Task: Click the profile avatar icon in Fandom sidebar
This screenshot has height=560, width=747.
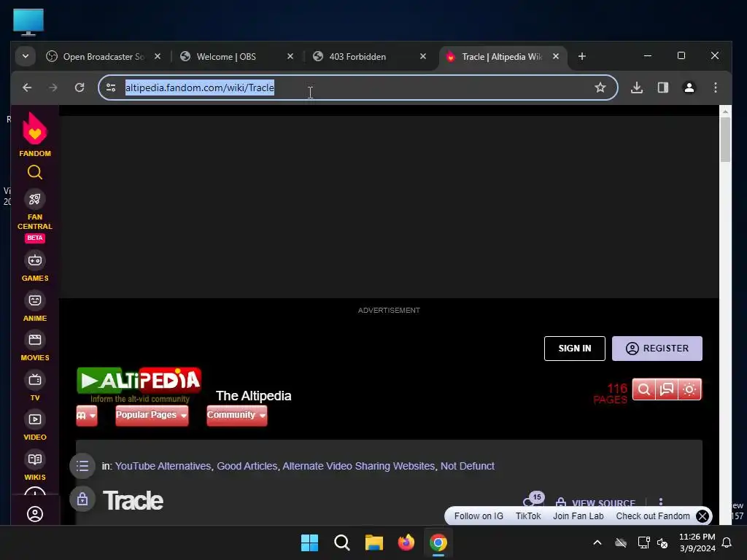Action: pos(35,514)
